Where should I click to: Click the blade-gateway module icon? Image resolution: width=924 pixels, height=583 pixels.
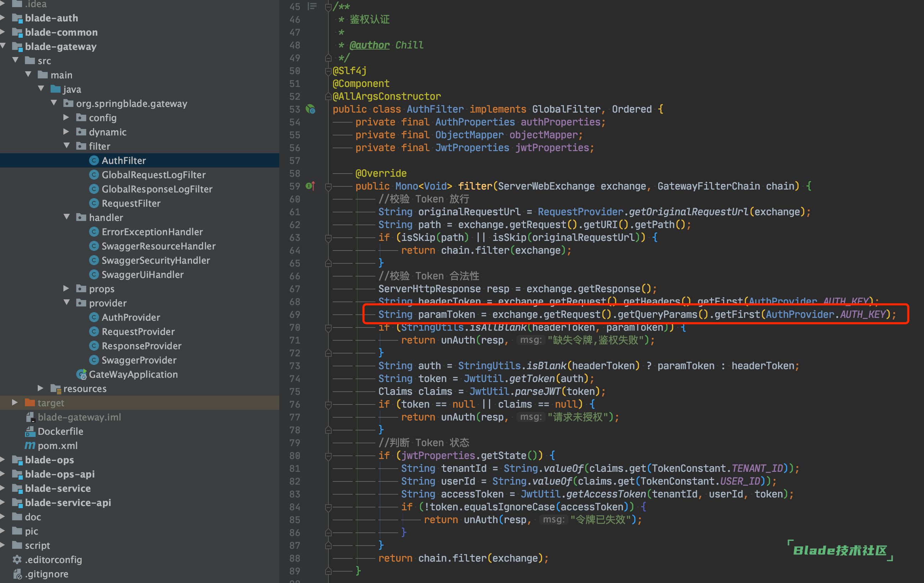pyautogui.click(x=17, y=46)
